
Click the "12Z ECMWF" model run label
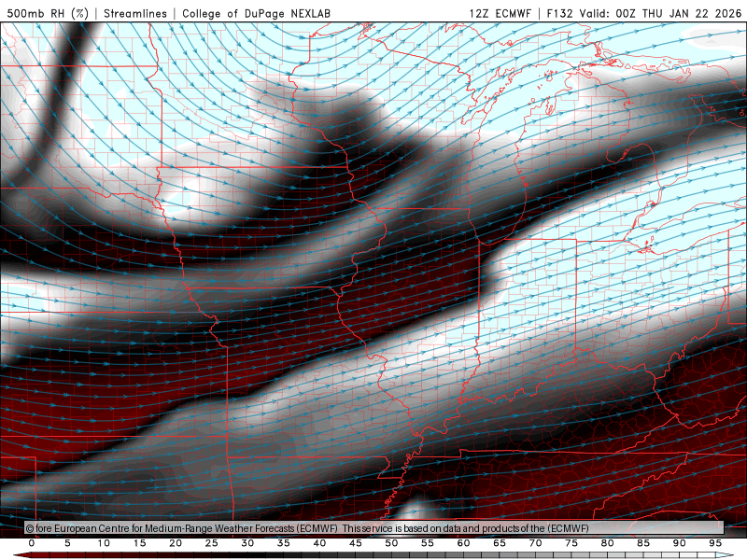tap(500, 13)
